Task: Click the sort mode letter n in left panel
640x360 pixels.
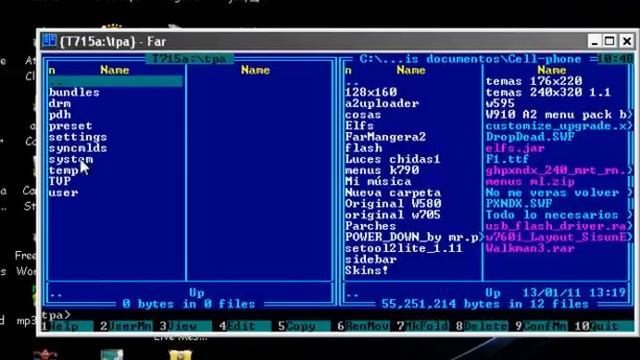Action: [52, 71]
